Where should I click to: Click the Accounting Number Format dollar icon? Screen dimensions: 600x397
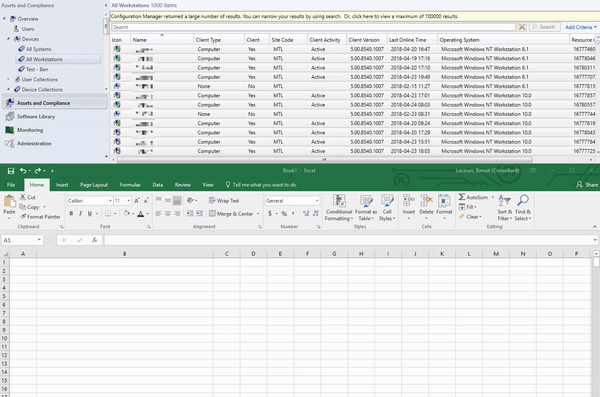tap(270, 214)
